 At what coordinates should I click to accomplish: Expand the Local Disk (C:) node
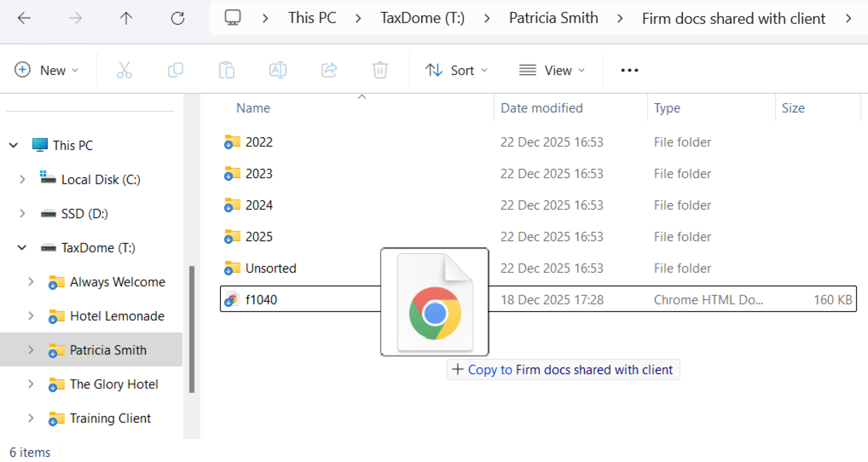[x=22, y=179]
